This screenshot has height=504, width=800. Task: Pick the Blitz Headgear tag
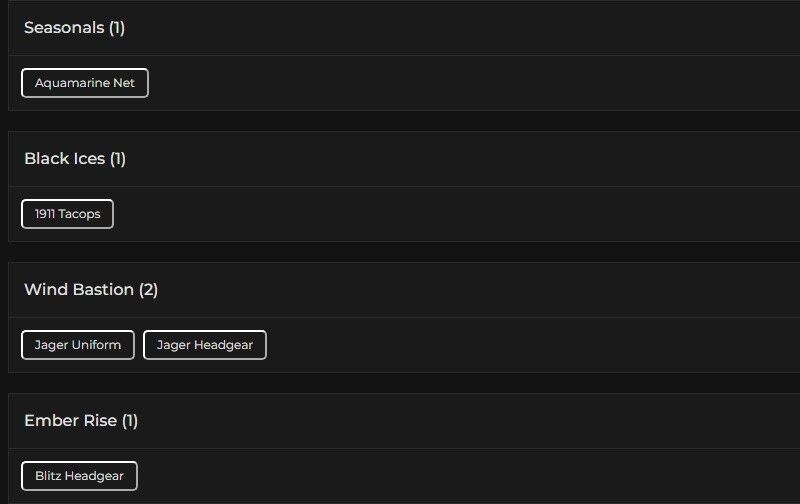coord(79,476)
